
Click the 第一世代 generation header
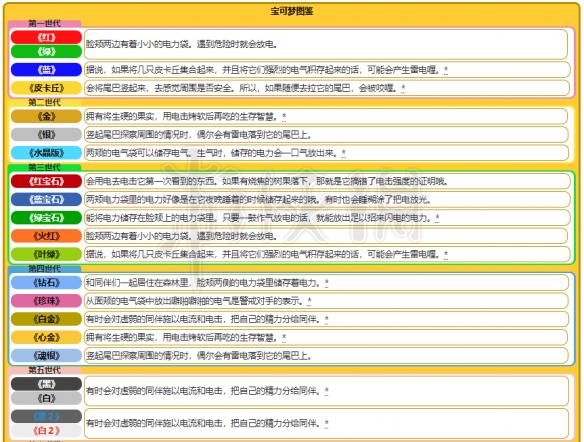pyautogui.click(x=44, y=23)
